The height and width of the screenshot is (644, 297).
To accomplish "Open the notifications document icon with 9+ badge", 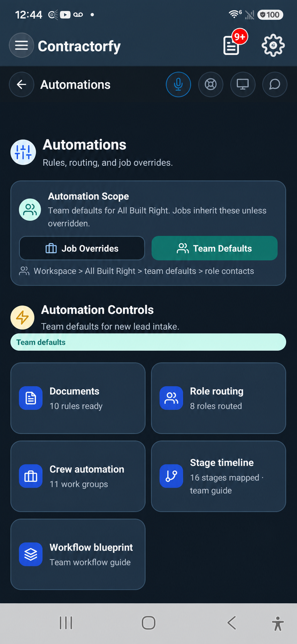I will click(x=235, y=43).
